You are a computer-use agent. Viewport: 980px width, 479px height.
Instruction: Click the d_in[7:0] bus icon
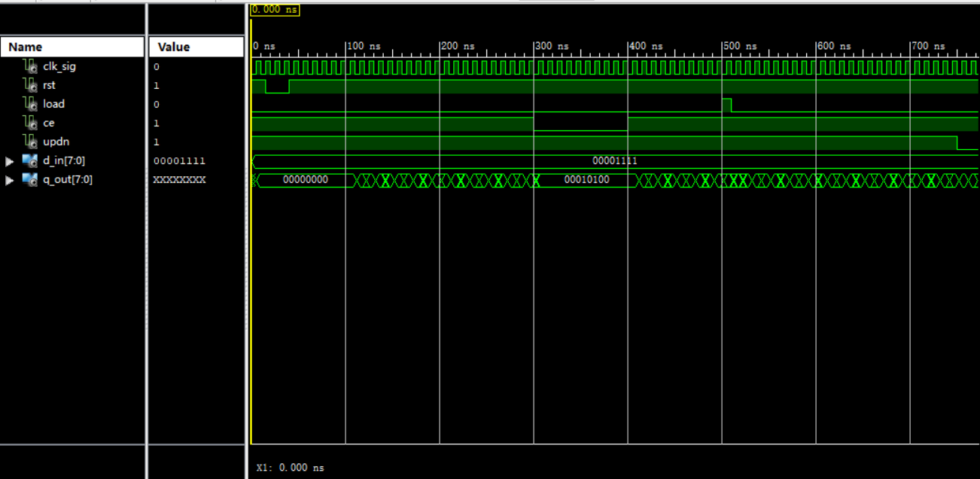point(30,160)
